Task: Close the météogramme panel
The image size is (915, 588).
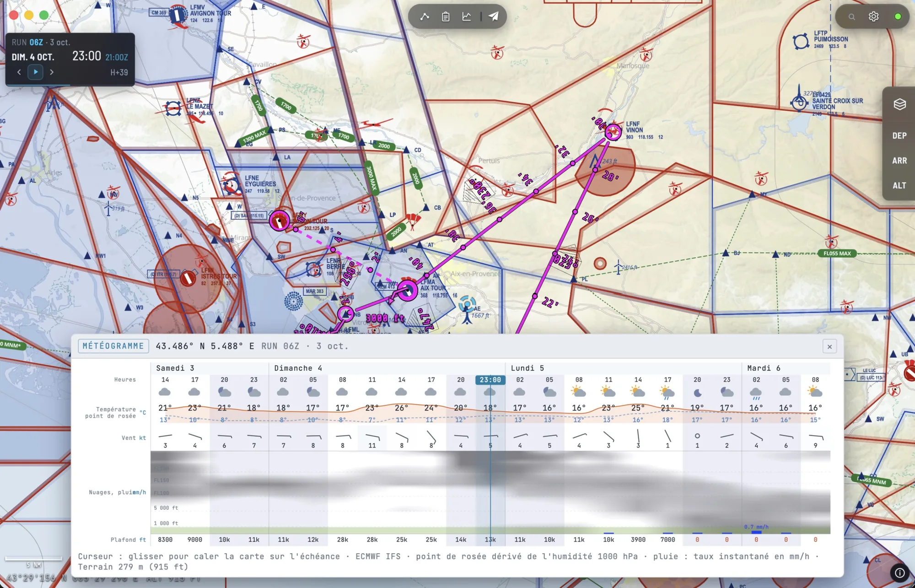Action: point(829,346)
